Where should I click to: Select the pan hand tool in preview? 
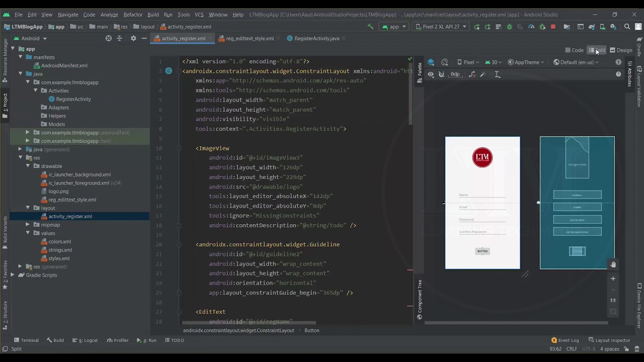click(613, 264)
